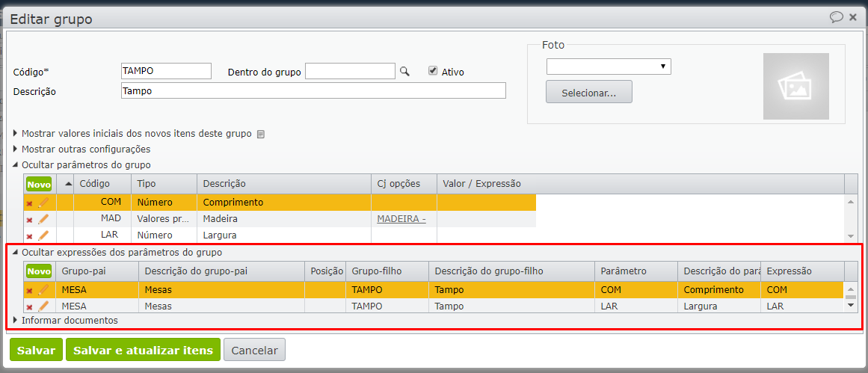Click the sort arrow column in parameters grid
This screenshot has height=373, width=868.
pyautogui.click(x=69, y=183)
